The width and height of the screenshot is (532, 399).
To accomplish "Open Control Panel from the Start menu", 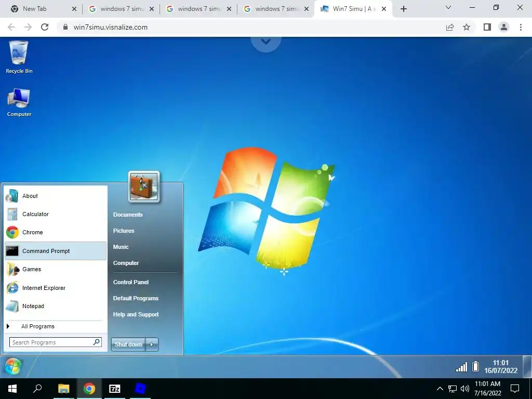I will point(130,282).
